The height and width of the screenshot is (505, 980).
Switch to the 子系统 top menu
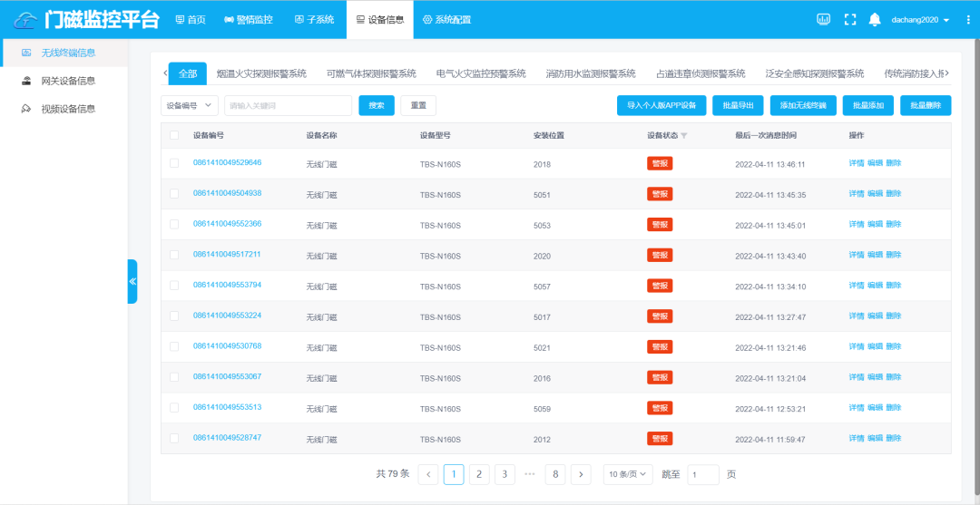[314, 19]
